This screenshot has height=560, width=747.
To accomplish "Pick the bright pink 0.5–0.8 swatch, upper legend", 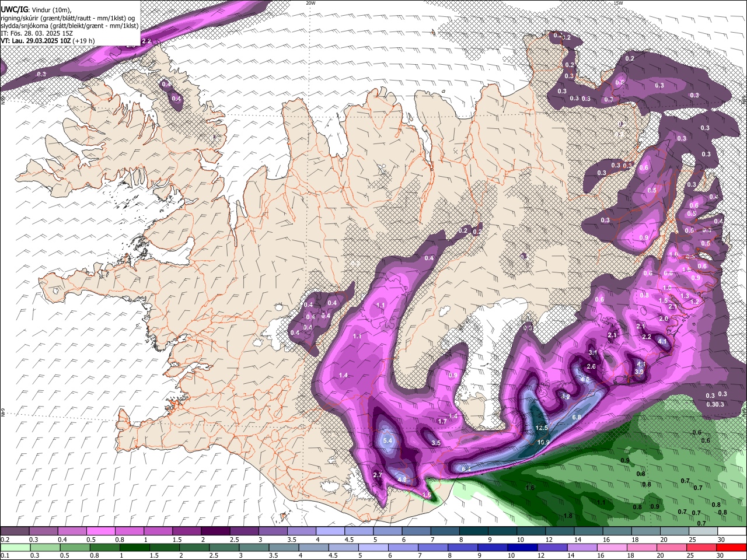I will click(101, 531).
